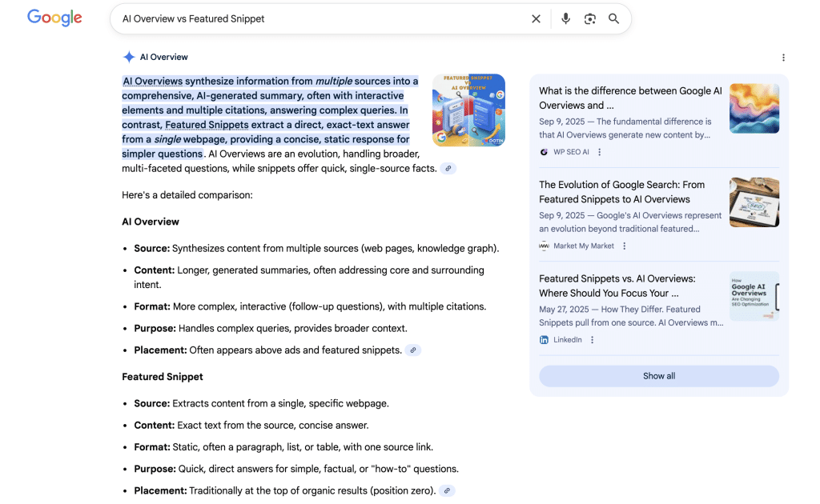Open more options next to LinkedIn
The width and height of the screenshot is (820, 504).
[592, 340]
